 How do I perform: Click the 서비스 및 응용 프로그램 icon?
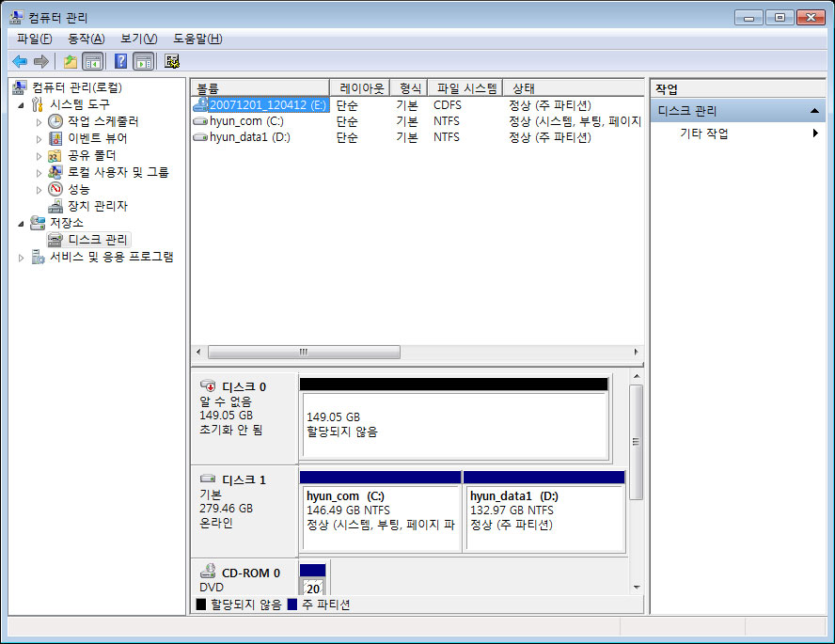38,257
